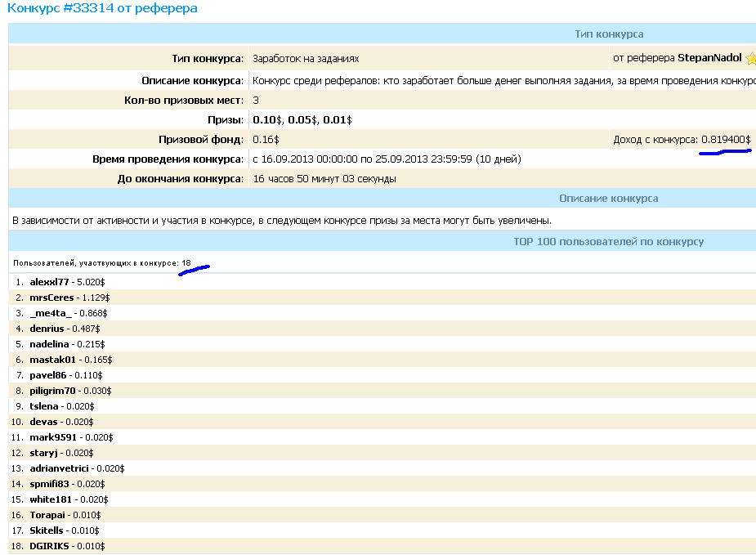Select mrsCeres earnings '1.129$'
This screenshot has width=756, height=555.
96,298
